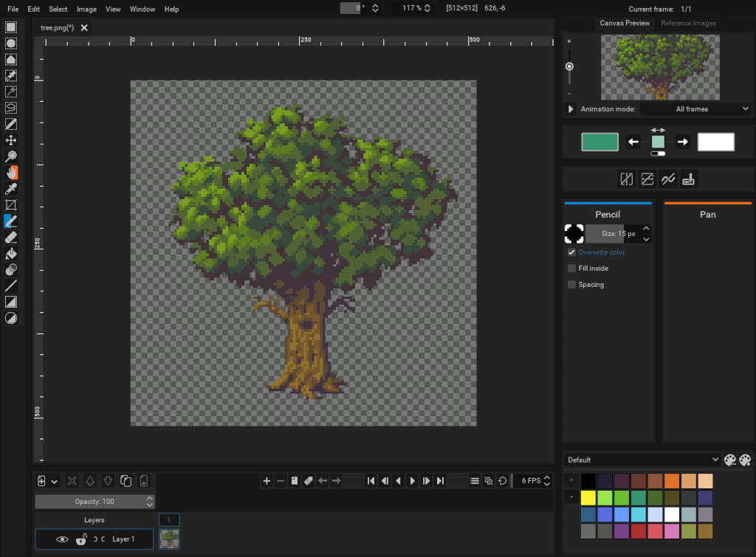Switch to the Zoom tool
756x557 pixels.
tap(11, 156)
